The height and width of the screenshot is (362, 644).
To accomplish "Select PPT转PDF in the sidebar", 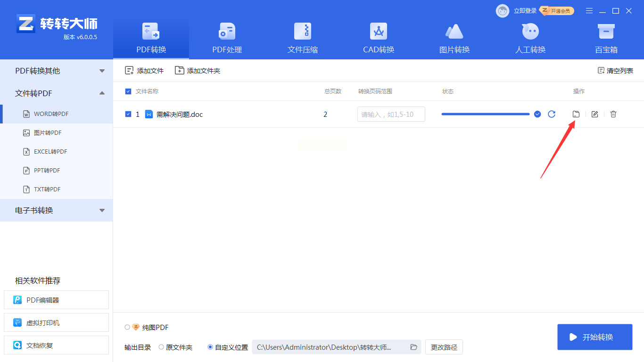I will pyautogui.click(x=57, y=171).
